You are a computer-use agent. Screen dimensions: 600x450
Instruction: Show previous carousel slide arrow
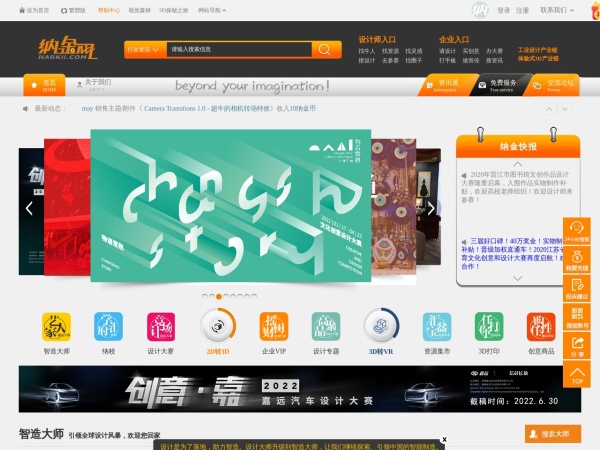click(x=29, y=209)
